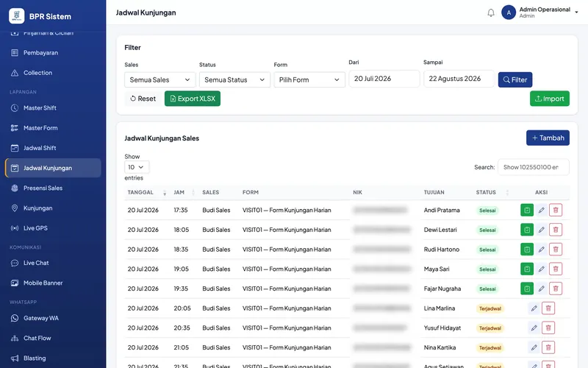The image size is (588, 368).
Task: Go to Pembayaran in sidebar
Action: click(x=53, y=52)
